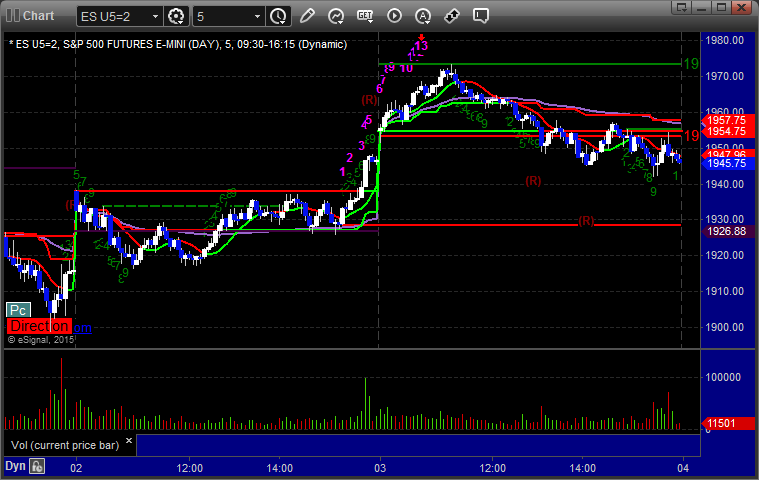759x480 pixels.
Task: Click the red Direction label
Action: [x=39, y=326]
